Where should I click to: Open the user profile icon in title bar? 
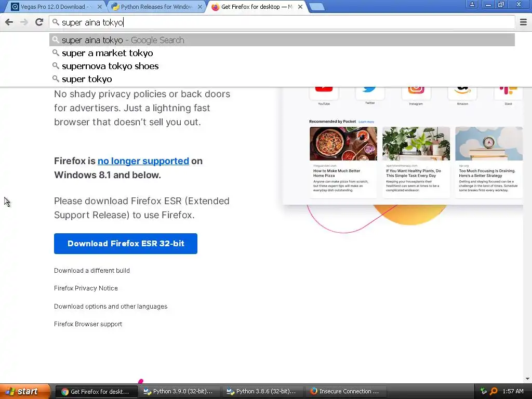coord(472,4)
